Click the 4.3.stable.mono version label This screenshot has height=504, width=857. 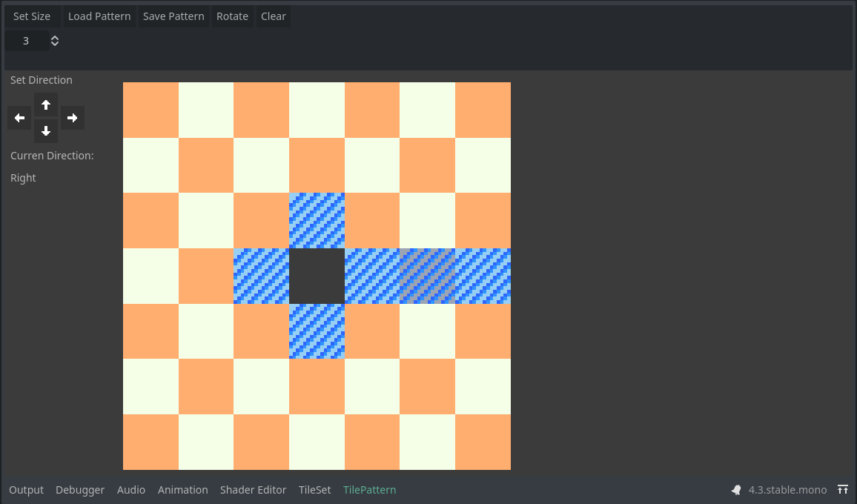[x=787, y=490]
